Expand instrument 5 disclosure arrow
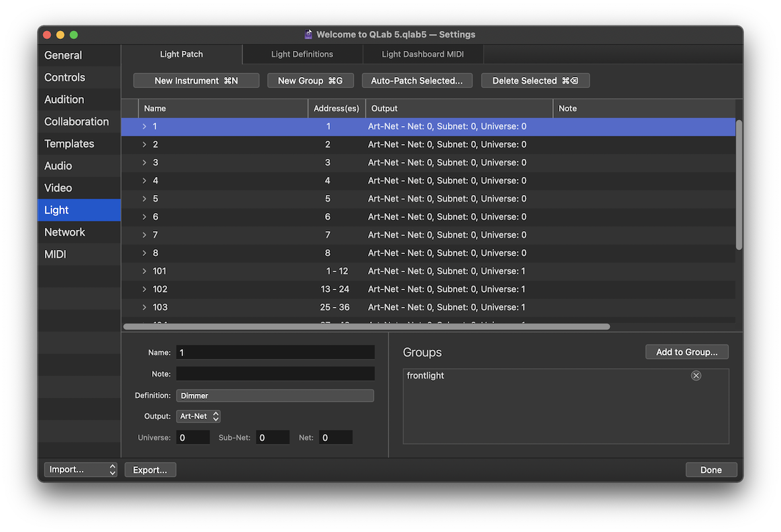The width and height of the screenshot is (781, 532). click(x=144, y=199)
